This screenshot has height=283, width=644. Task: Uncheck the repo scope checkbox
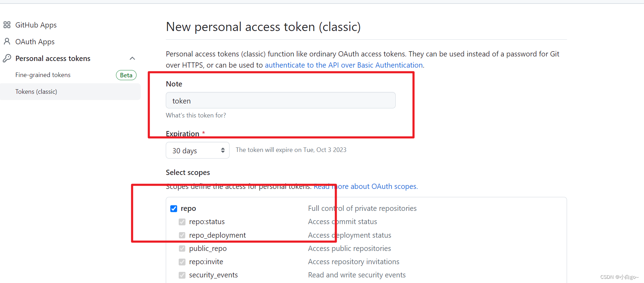[174, 208]
